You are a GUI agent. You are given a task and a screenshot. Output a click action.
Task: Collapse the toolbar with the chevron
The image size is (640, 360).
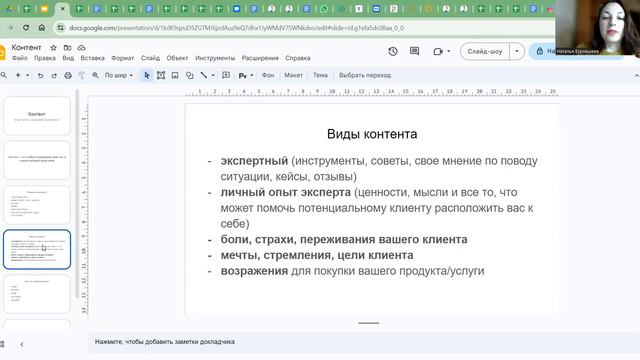tap(636, 76)
